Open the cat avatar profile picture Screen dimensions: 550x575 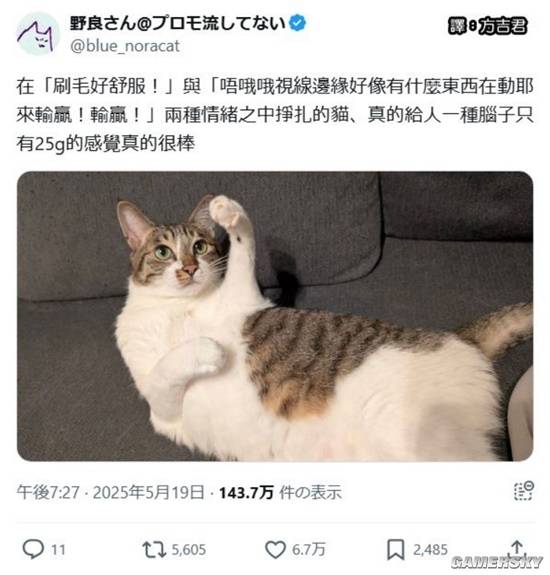[38, 34]
